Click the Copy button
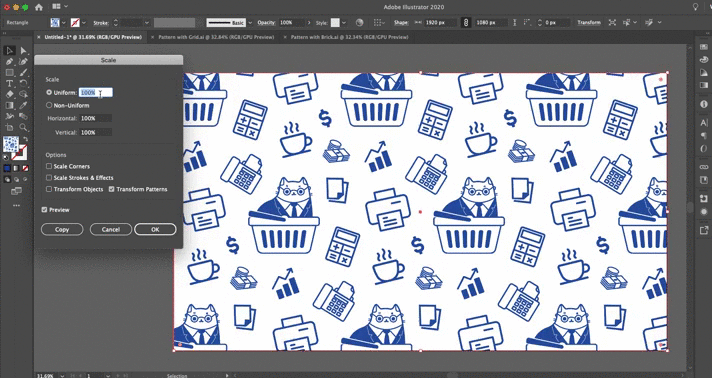This screenshot has width=712, height=378. tap(62, 229)
